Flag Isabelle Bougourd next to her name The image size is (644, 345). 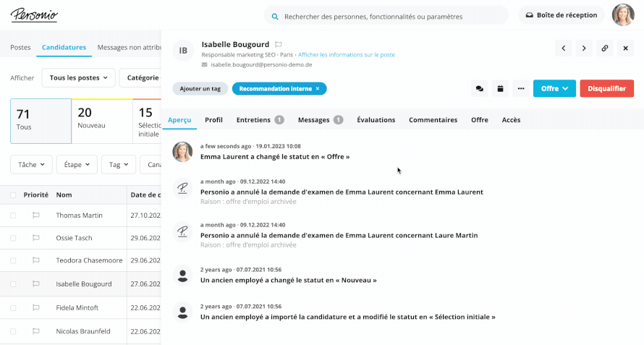pos(278,44)
